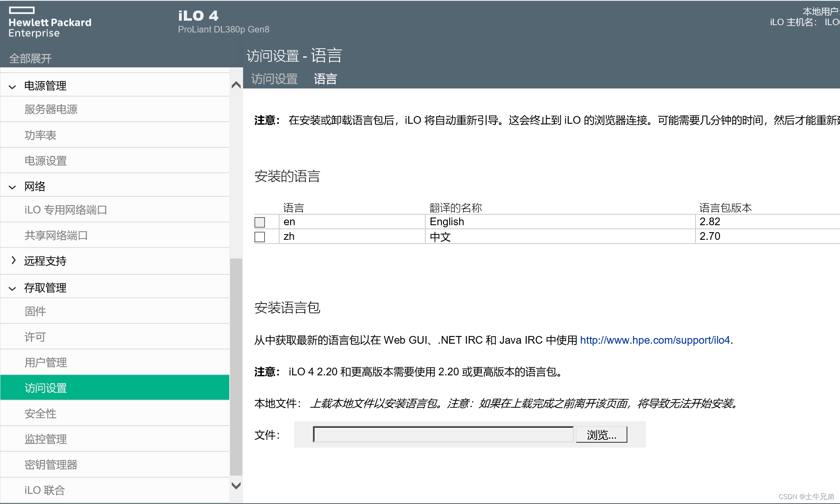Collapse the 网络 section
The width and height of the screenshot is (840, 504).
pyautogui.click(x=36, y=186)
